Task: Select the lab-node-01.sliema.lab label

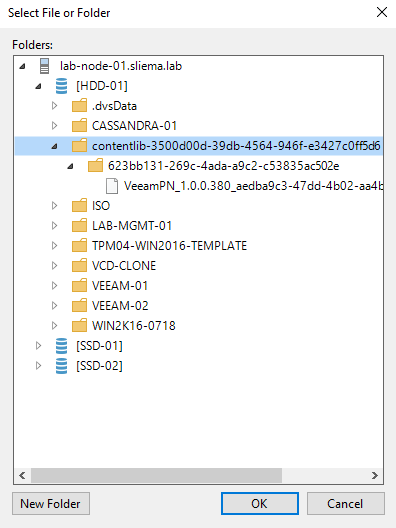Action: click(x=121, y=66)
